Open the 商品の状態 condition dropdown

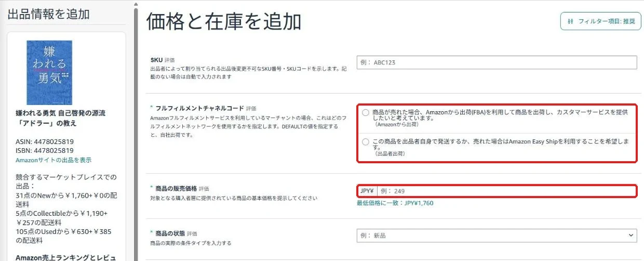[x=497, y=236]
